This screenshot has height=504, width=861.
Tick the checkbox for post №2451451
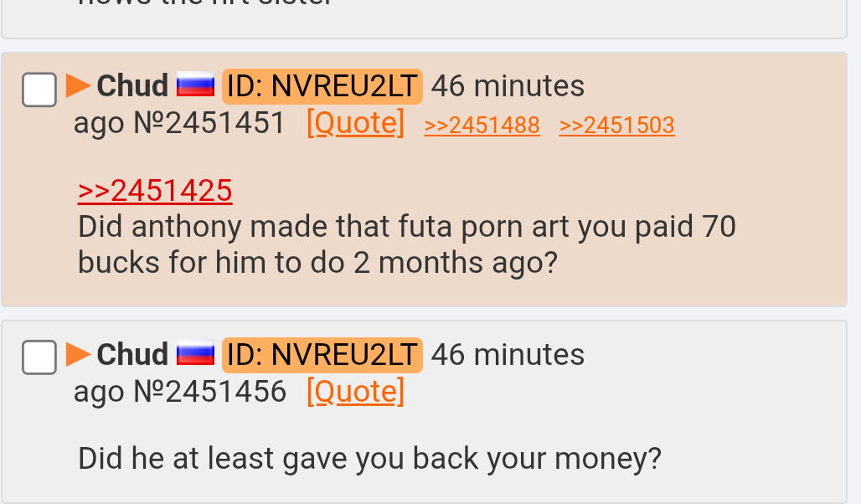click(x=39, y=90)
